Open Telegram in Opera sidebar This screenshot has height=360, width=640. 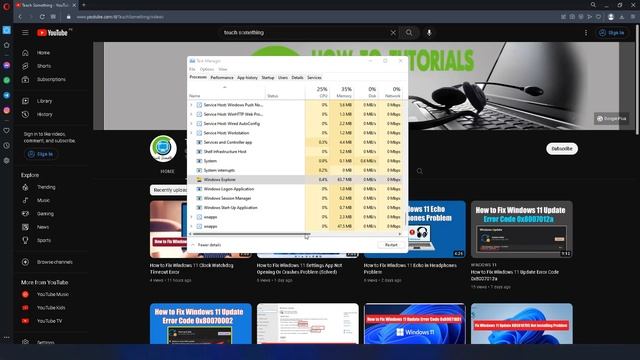pos(7,95)
